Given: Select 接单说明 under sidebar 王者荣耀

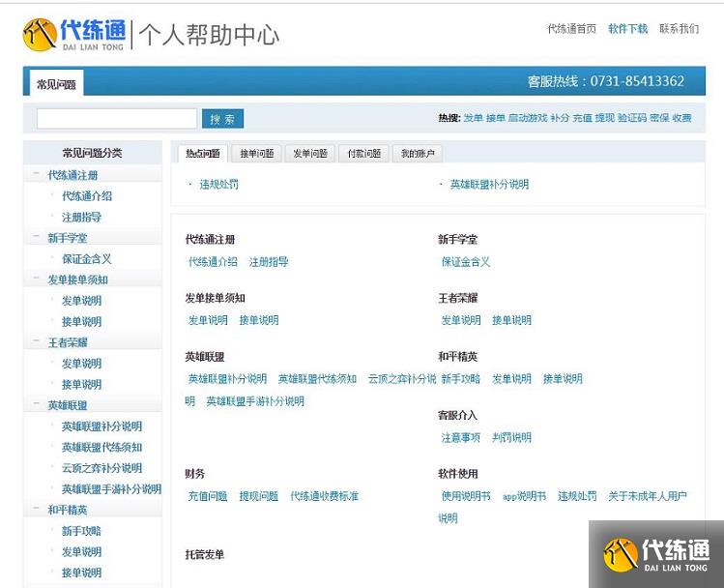Looking at the screenshot, I should (x=82, y=384).
